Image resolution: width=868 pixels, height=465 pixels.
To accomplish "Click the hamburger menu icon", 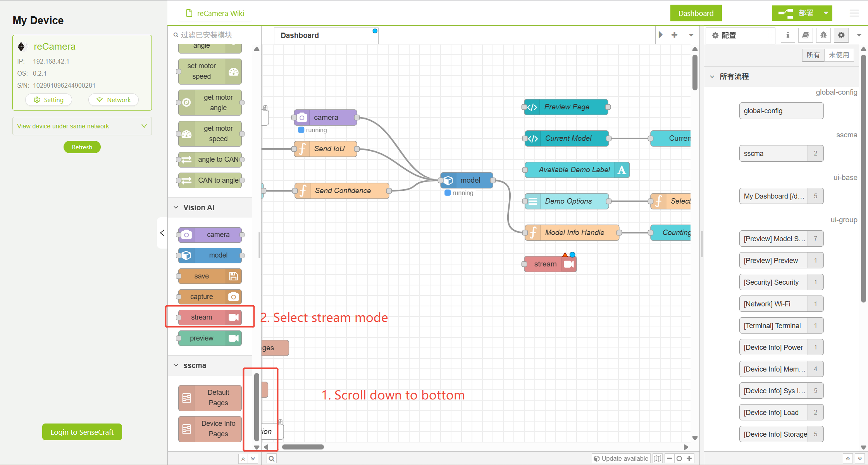I will click(854, 13).
